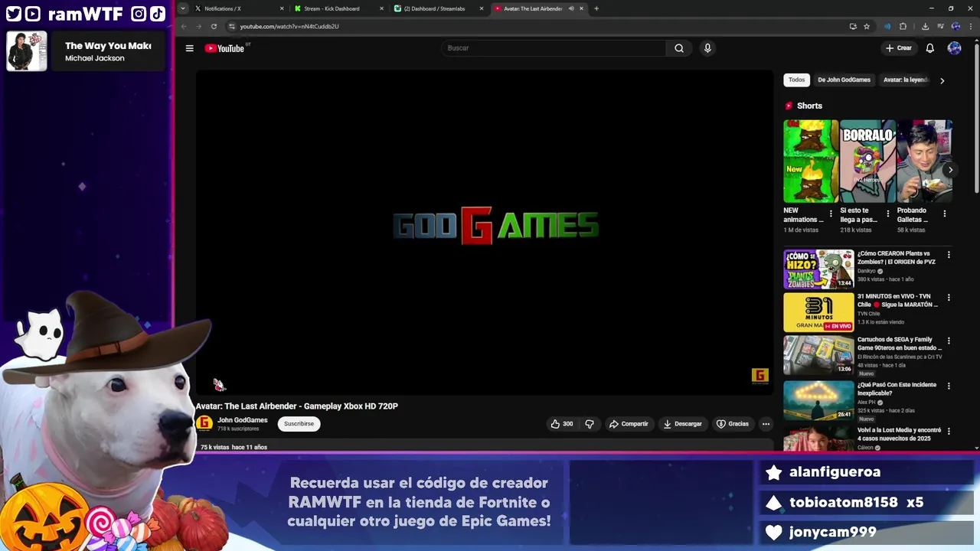Dislike the video with thumbs down
980x551 pixels.
(590, 424)
